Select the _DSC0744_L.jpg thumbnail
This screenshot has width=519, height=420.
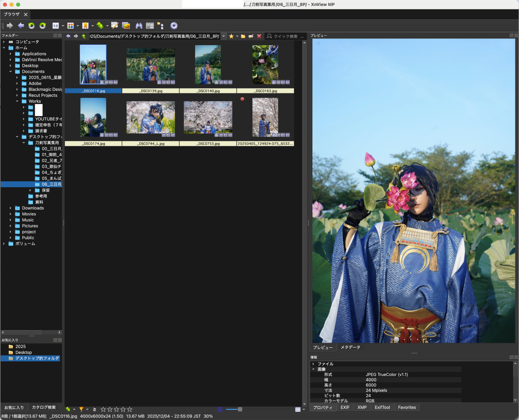(x=151, y=117)
